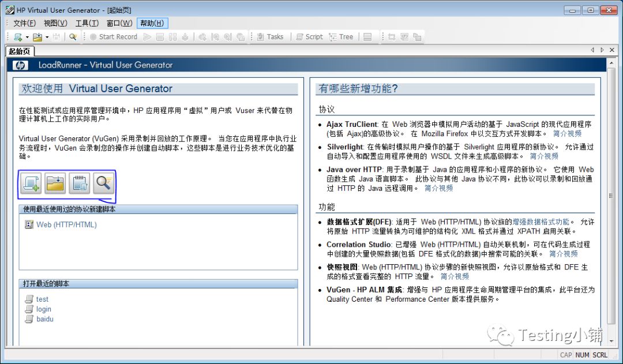The width and height of the screenshot is (623, 364).
Task: Open 简介视频 link for 快照视图
Action: click(455, 276)
